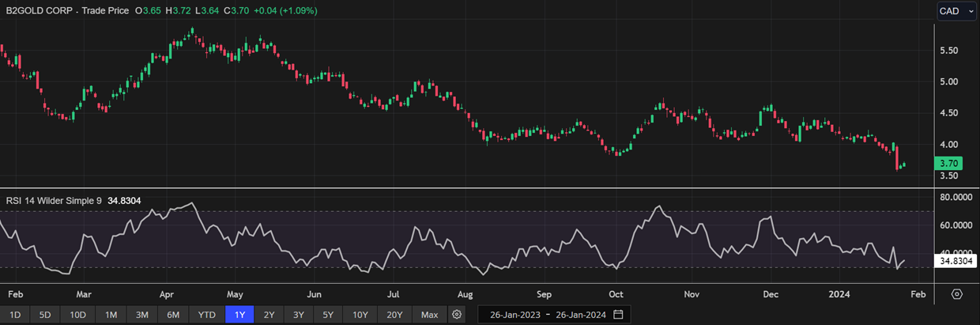Select the YTD time range
Viewport: 980px width, 325px height.
click(207, 315)
